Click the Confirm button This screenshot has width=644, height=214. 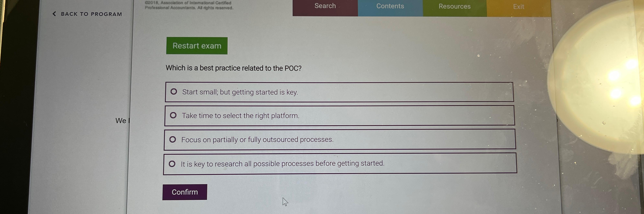tap(185, 192)
